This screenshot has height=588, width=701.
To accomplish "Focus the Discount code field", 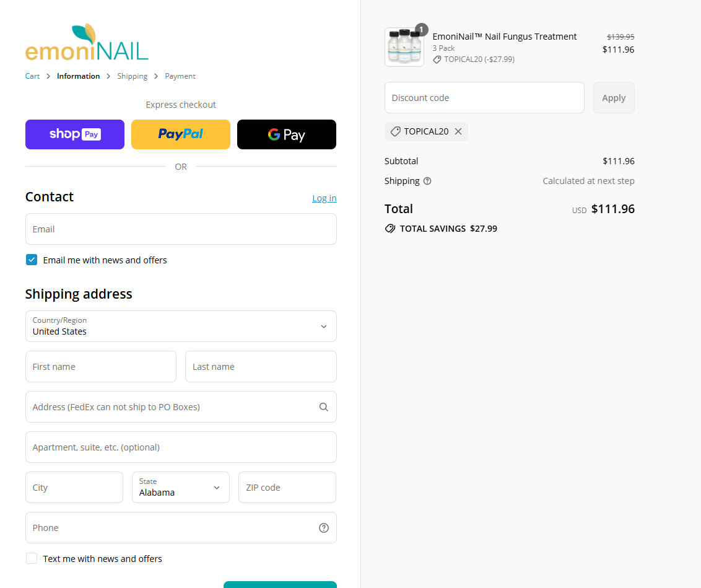I will coord(485,97).
